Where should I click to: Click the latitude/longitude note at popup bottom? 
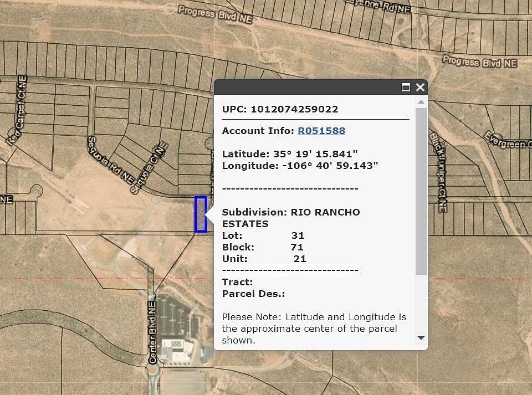tap(314, 329)
